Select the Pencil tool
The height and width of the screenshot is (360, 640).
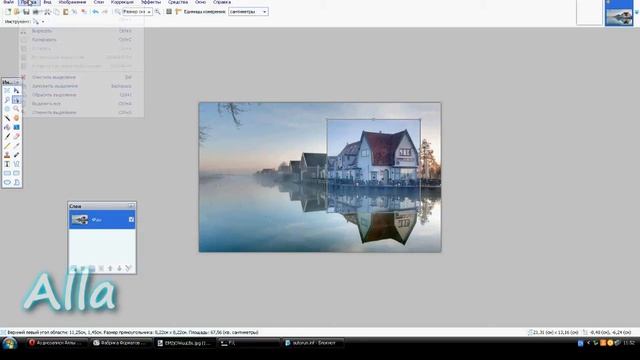coord(7,146)
